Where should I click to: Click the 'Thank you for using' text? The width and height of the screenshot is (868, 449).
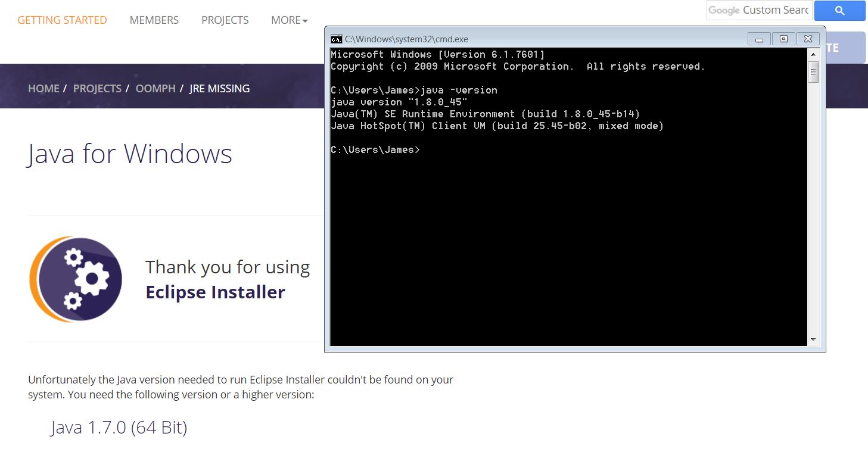pyautogui.click(x=228, y=267)
